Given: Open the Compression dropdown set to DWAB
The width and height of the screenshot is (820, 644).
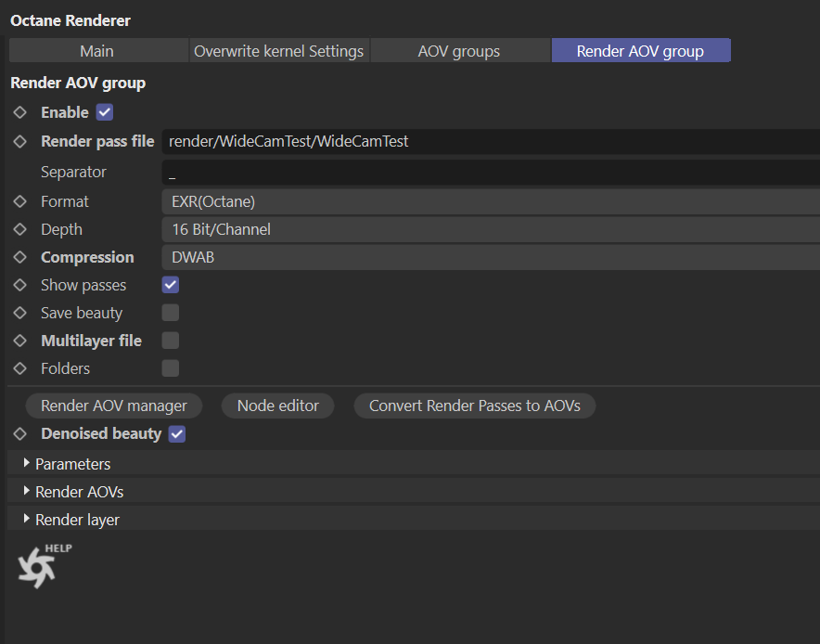Looking at the screenshot, I should [490, 257].
